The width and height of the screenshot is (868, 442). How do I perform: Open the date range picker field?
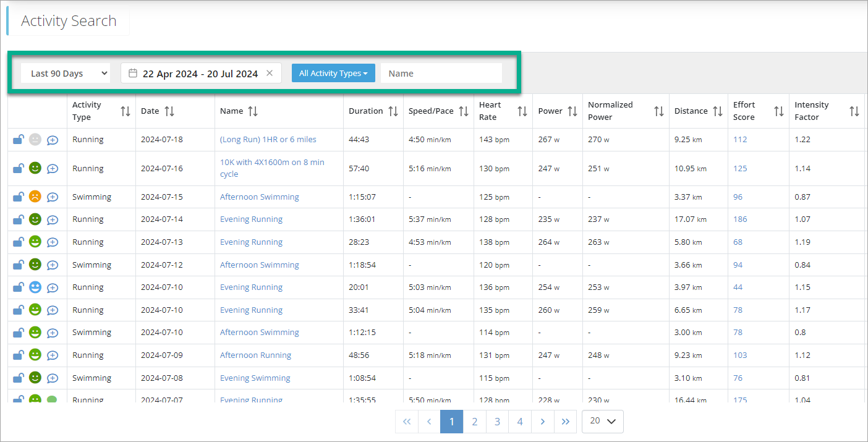click(201, 73)
